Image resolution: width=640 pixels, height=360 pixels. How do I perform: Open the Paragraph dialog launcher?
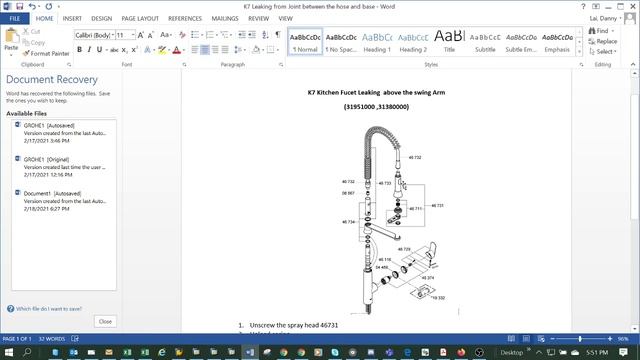(281, 64)
